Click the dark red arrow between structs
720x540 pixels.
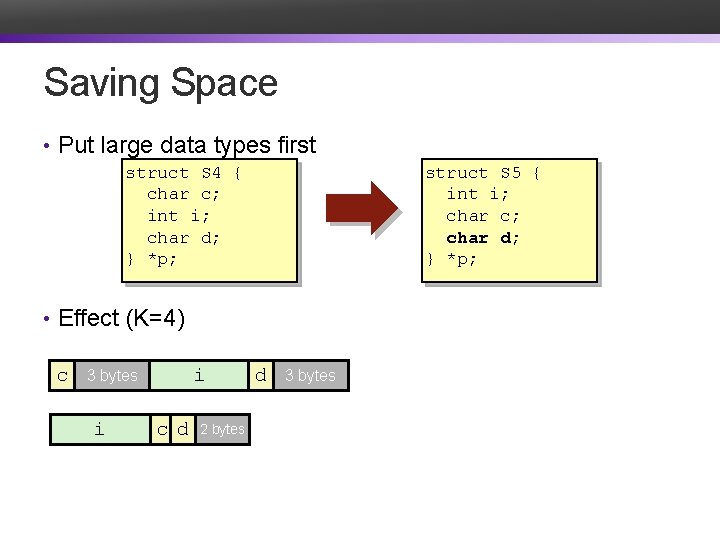pos(362,208)
